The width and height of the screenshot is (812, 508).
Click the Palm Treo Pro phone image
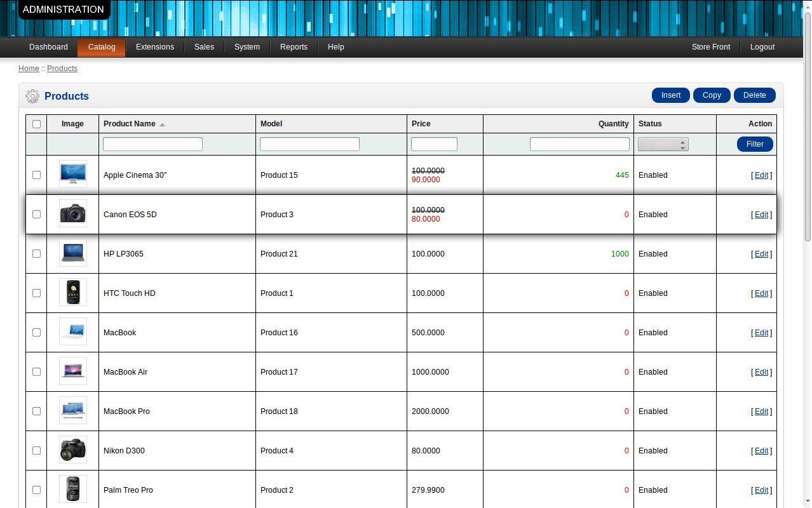(x=72, y=490)
